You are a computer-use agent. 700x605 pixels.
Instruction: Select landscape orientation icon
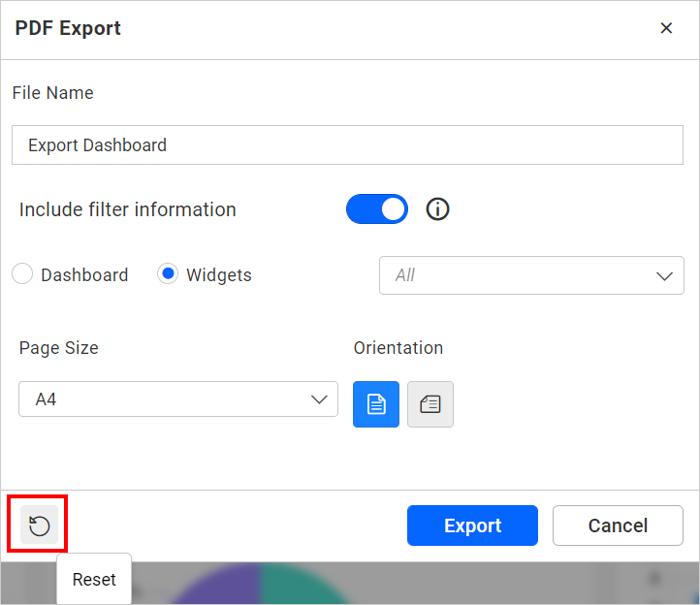point(430,404)
